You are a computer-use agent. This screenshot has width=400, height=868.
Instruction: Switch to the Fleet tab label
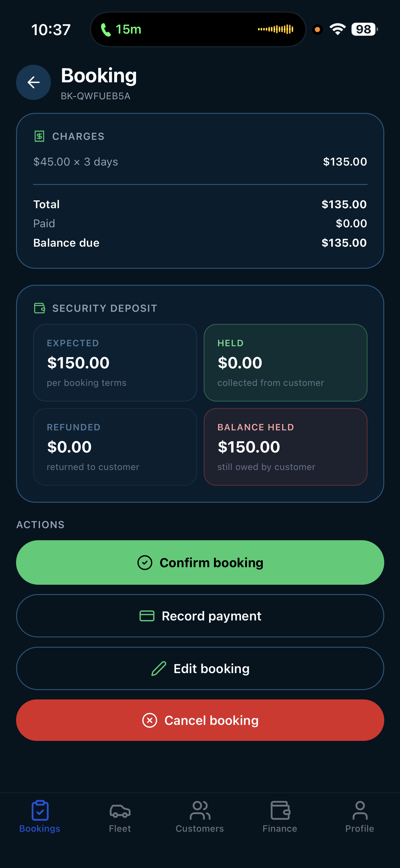click(120, 829)
